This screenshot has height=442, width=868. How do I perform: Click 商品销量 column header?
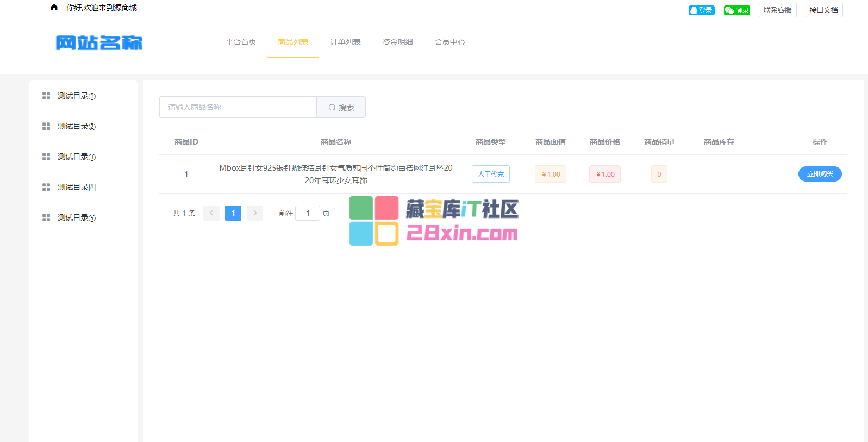click(x=659, y=142)
